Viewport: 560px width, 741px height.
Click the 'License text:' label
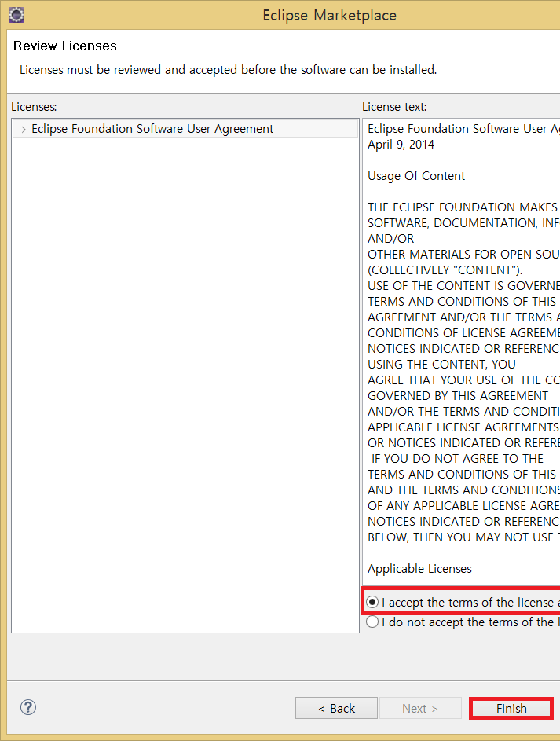point(394,107)
